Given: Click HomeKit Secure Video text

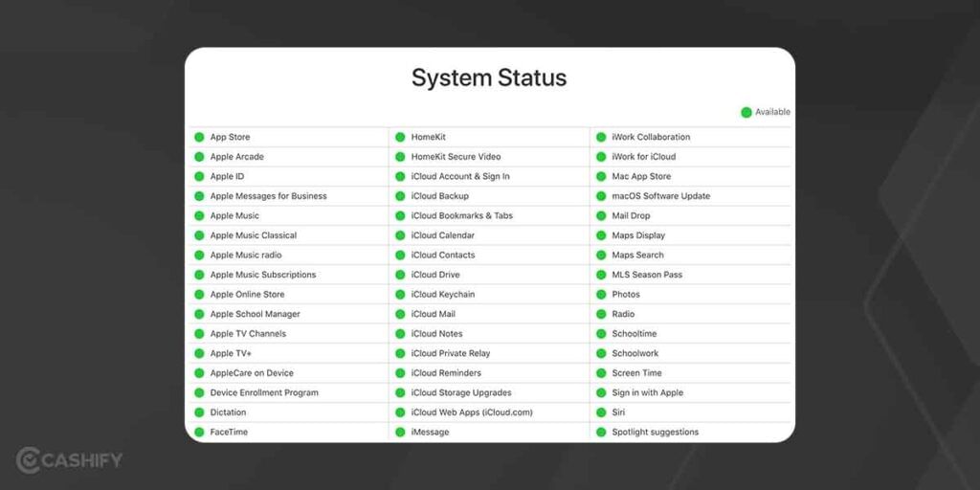Looking at the screenshot, I should 457,157.
